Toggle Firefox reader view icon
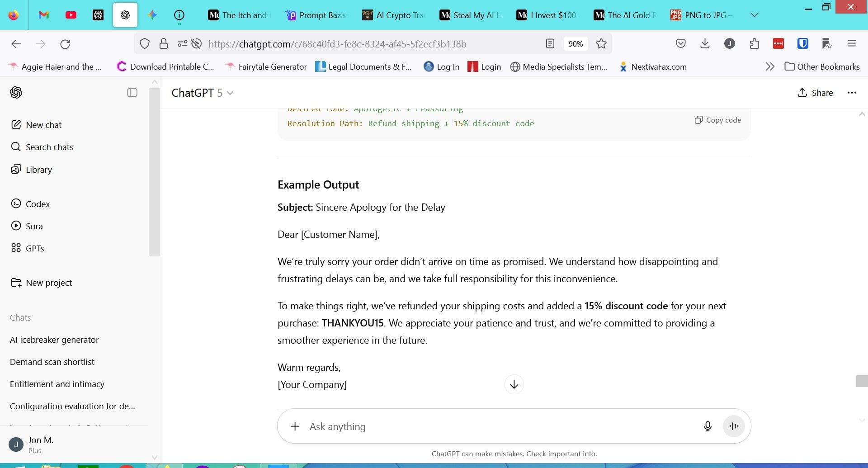868x468 pixels. click(x=550, y=44)
